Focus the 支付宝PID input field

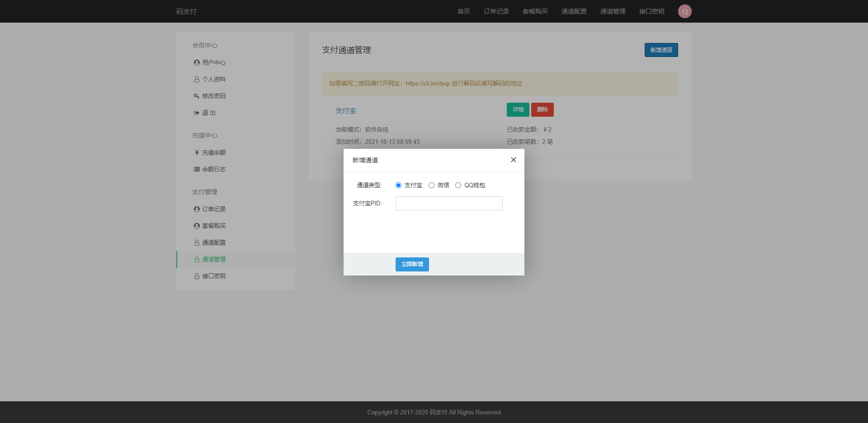448,204
